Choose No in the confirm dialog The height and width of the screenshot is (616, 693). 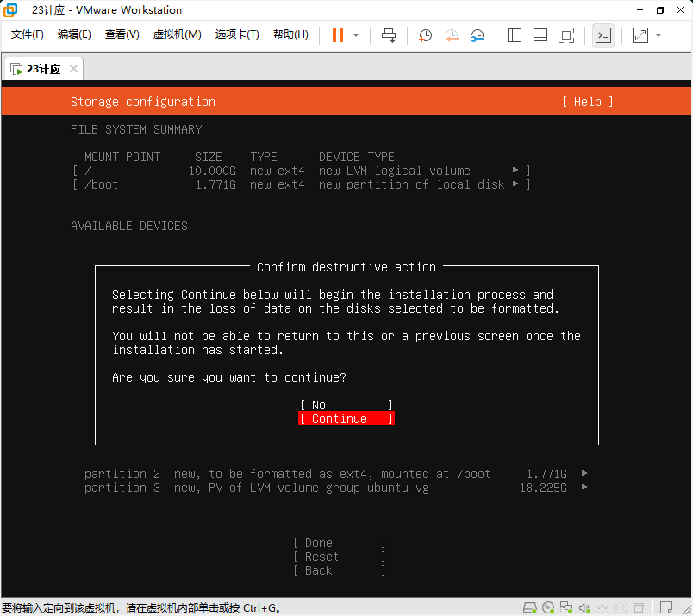pos(346,405)
